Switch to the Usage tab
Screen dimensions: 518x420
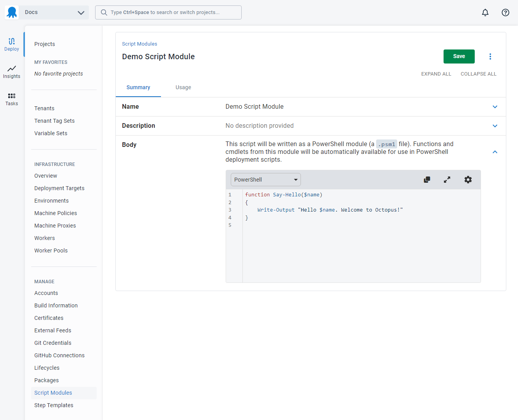click(x=183, y=87)
